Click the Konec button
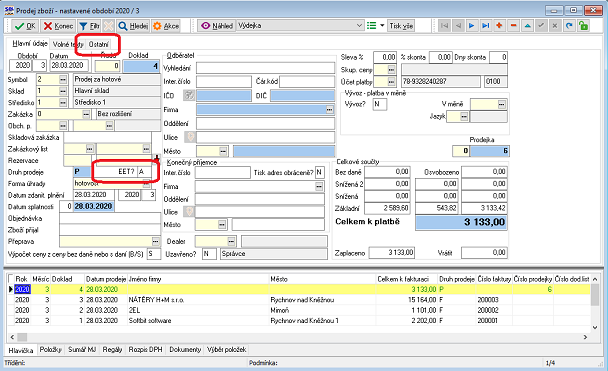 coord(58,26)
